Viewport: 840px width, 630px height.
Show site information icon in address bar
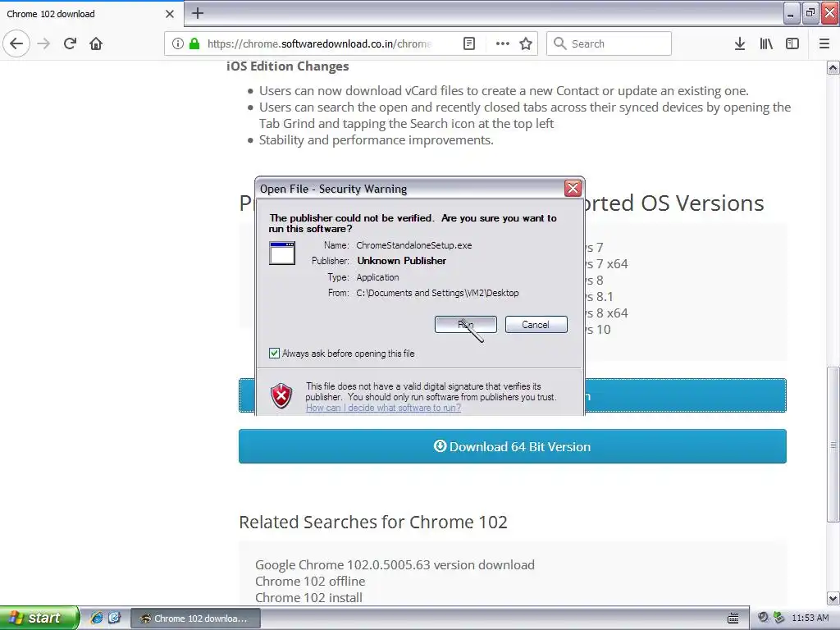pos(177,43)
